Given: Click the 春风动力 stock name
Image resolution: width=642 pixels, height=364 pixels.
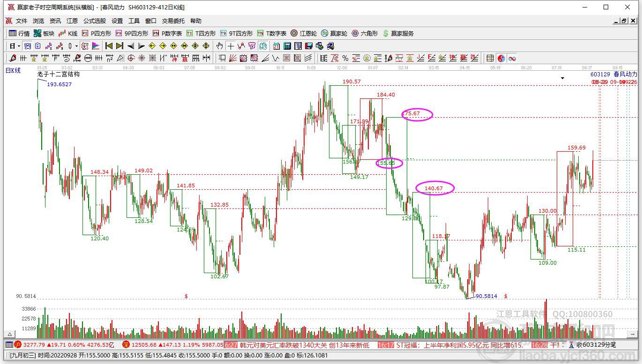Looking at the screenshot, I should [626, 74].
